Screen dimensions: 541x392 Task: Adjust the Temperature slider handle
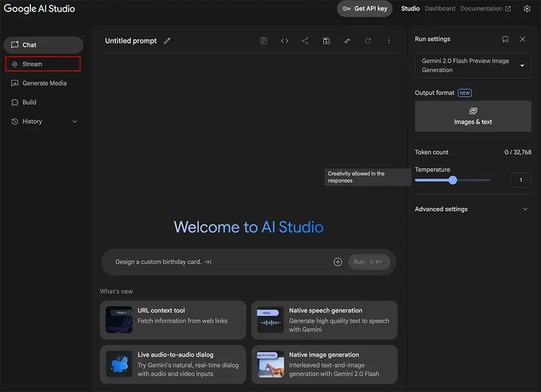point(453,180)
